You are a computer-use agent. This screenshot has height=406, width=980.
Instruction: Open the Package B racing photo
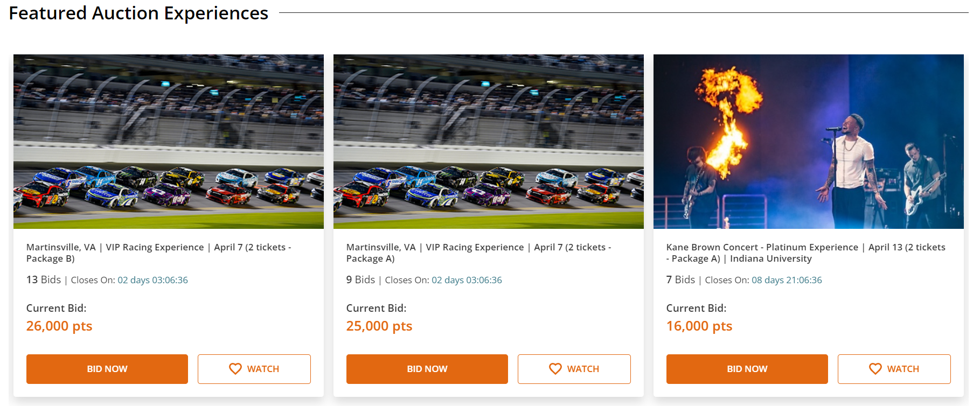[x=169, y=142]
